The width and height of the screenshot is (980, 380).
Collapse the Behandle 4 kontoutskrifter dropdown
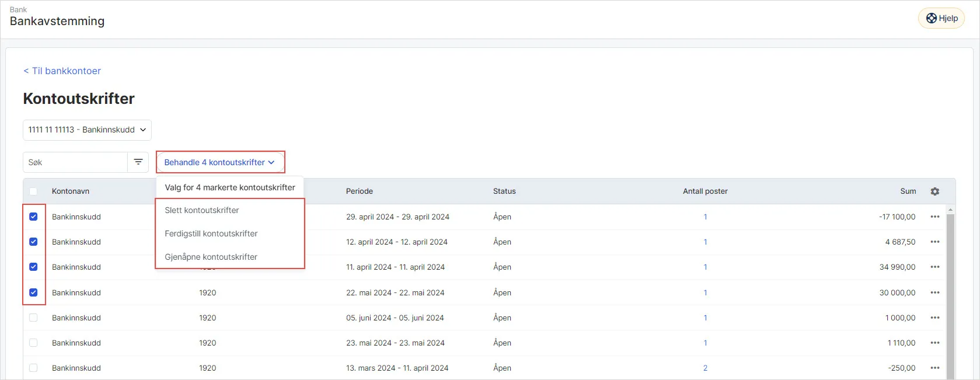220,162
